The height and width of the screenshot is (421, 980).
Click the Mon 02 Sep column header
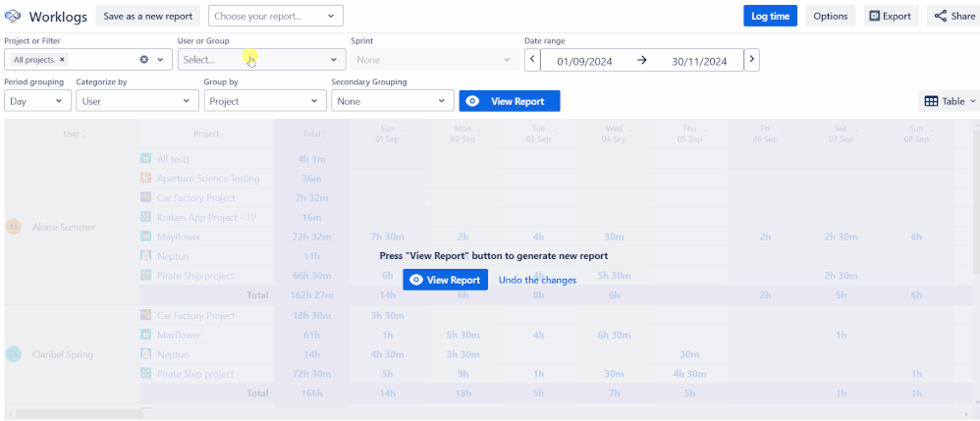pos(463,133)
